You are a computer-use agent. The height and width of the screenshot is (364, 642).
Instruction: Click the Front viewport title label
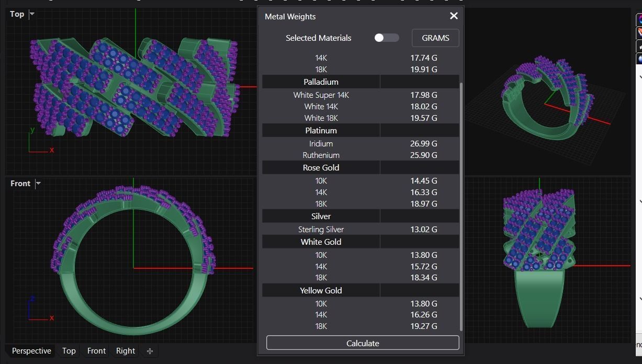coord(20,184)
